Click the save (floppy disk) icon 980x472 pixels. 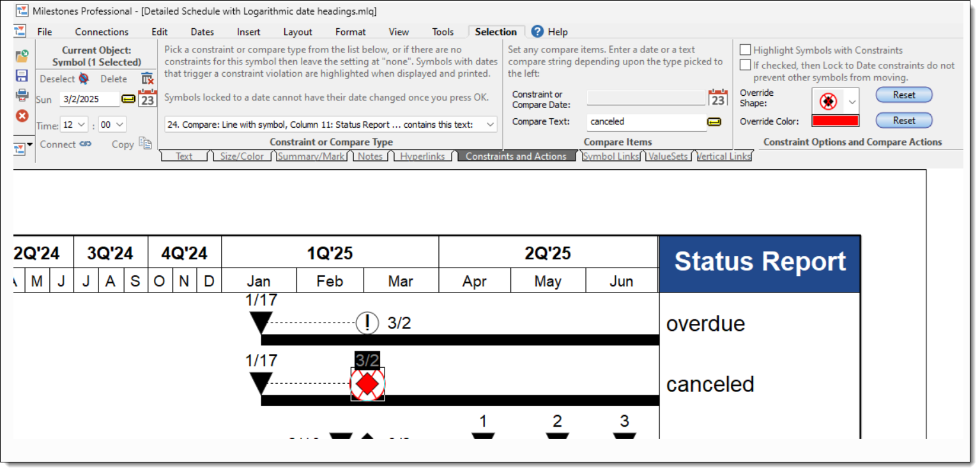(22, 76)
